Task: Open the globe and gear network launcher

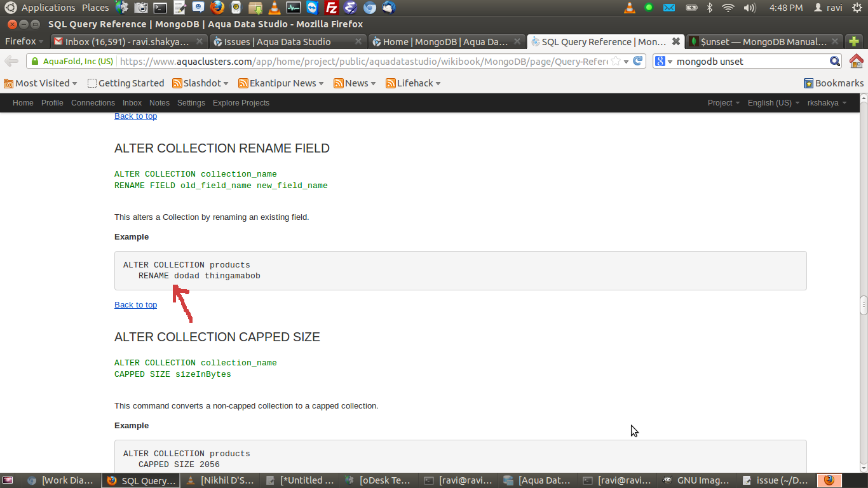Action: pos(122,8)
